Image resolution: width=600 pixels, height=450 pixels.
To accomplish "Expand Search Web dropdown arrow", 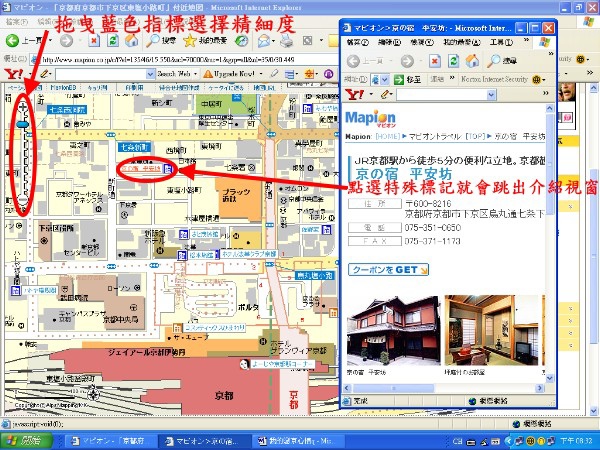I will point(196,73).
